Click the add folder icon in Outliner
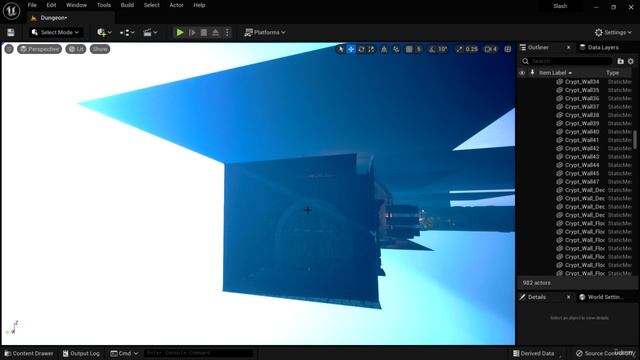This screenshot has width=640, height=360. click(620, 61)
